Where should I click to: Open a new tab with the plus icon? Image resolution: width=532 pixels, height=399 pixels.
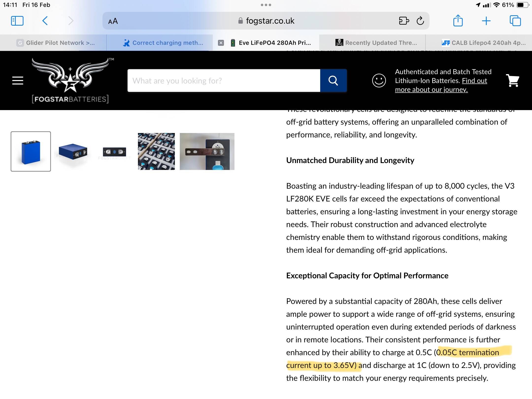(486, 21)
